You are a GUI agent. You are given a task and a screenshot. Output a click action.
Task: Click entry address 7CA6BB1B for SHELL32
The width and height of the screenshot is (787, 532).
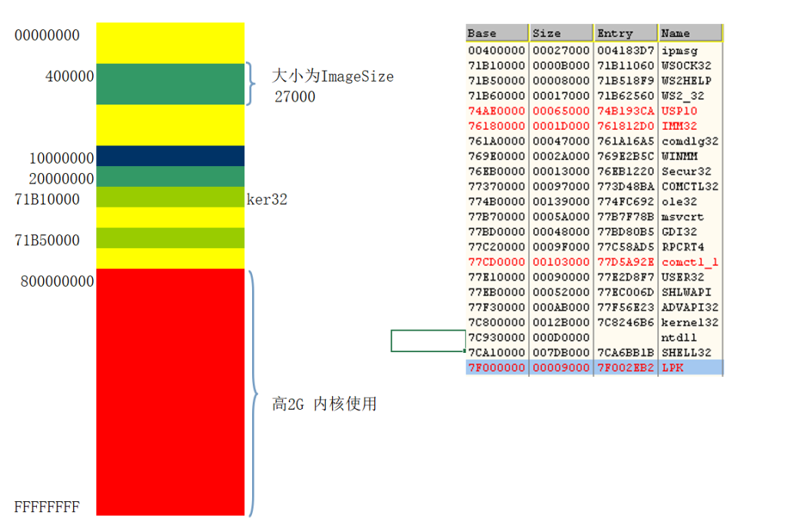click(626, 353)
